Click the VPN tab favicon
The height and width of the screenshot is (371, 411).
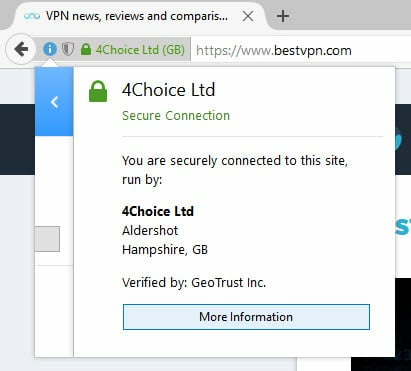(32, 16)
